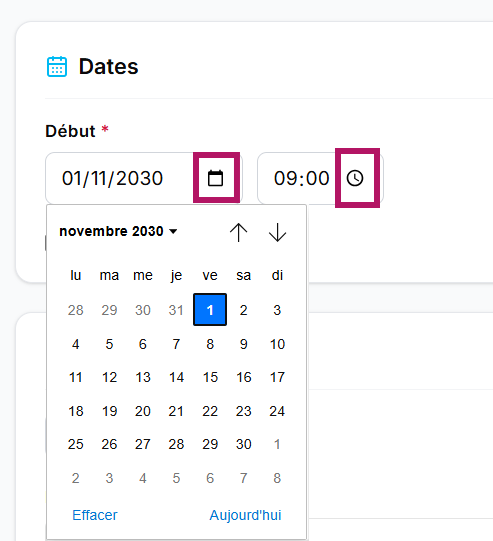
Task: Choose Monday November 4
Action: point(76,344)
